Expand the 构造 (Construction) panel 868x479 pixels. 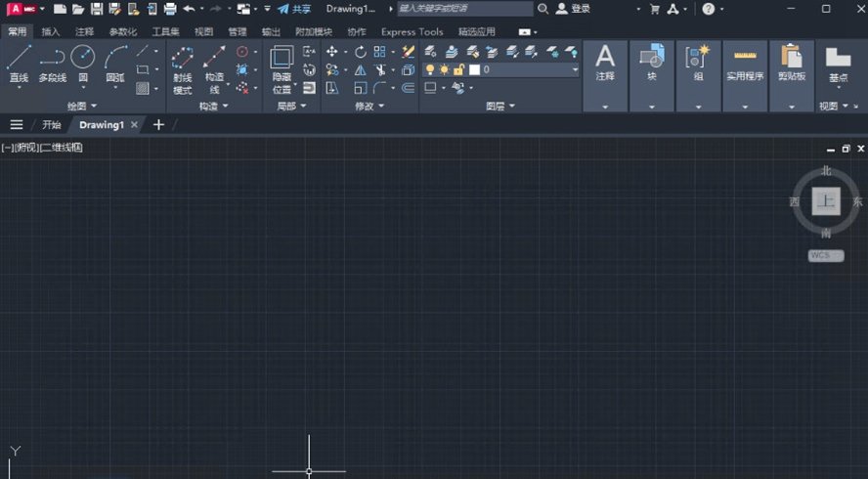tap(214, 106)
